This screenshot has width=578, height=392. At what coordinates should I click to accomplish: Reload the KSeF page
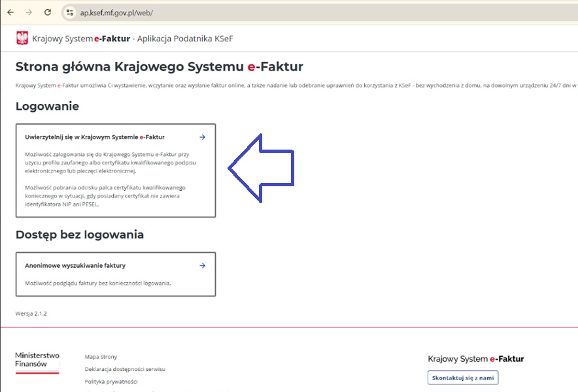tap(48, 12)
